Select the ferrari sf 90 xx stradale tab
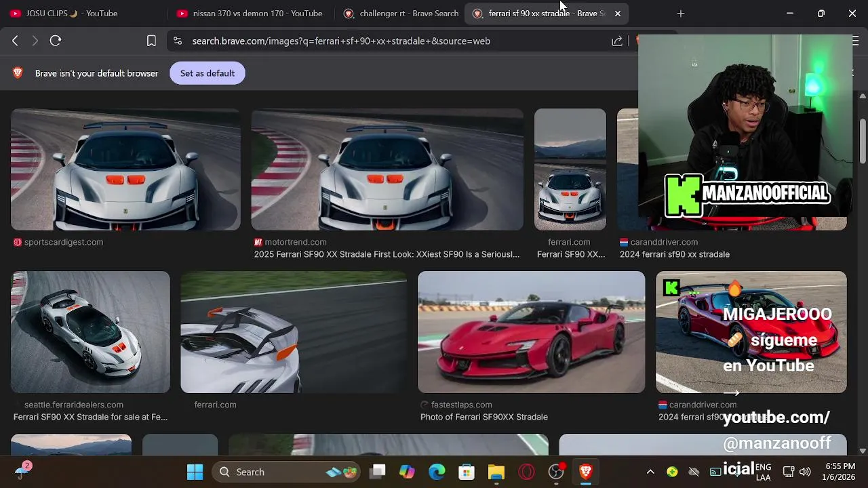This screenshot has height=488, width=868. 546,14
